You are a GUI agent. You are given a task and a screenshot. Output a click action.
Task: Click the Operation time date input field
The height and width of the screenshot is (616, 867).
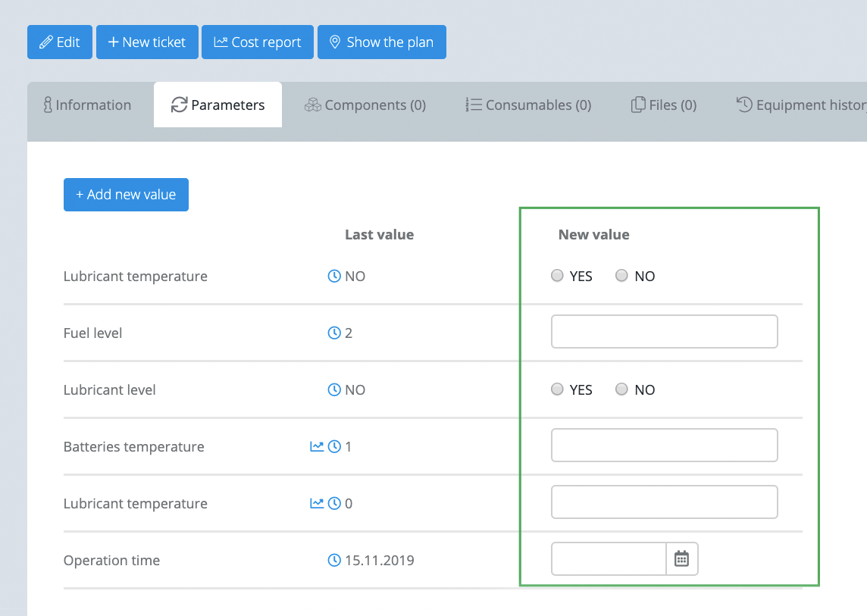[609, 559]
